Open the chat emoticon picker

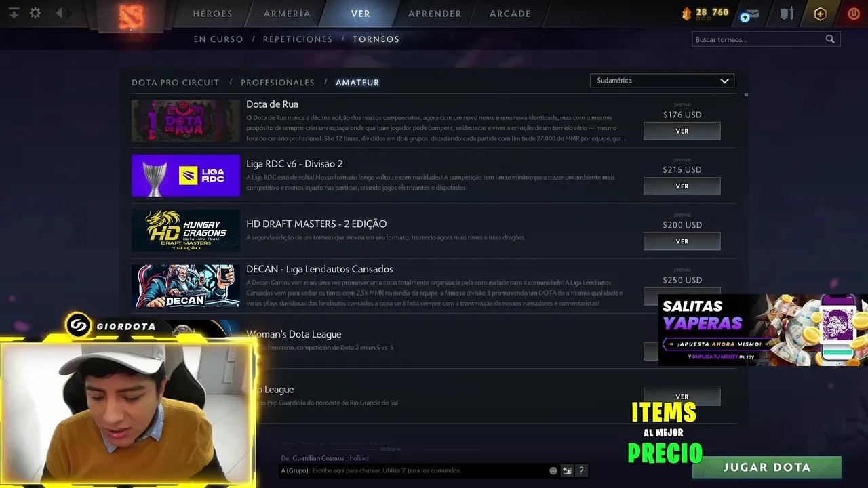pyautogui.click(x=553, y=470)
